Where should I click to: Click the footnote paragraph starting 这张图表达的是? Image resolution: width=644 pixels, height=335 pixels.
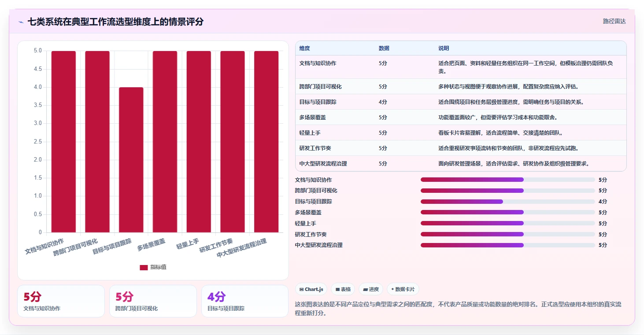point(458,309)
